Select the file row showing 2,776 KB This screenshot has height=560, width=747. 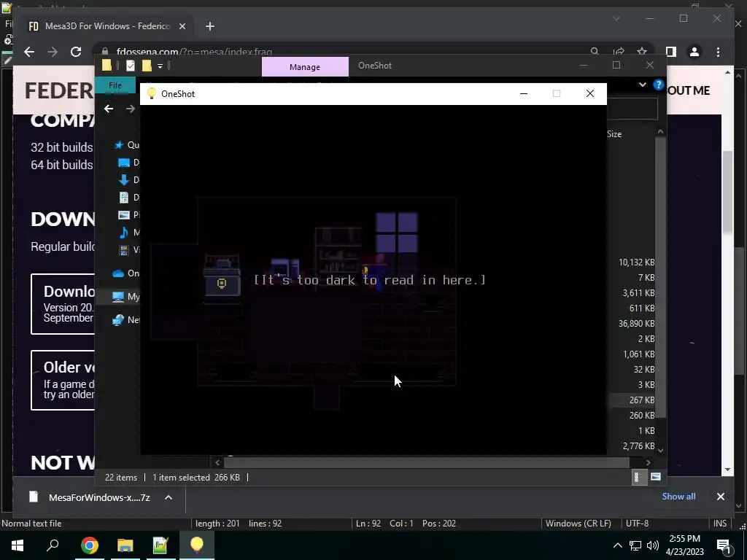click(632, 446)
